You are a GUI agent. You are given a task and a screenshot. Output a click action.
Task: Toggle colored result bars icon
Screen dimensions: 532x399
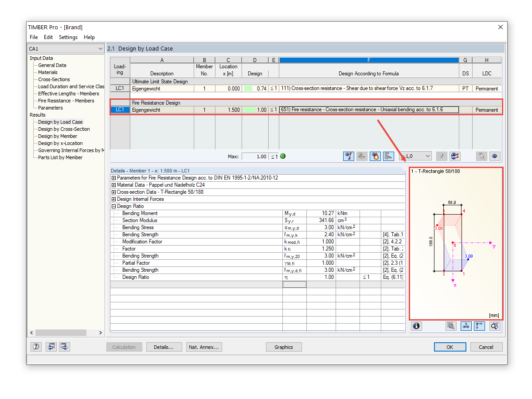click(x=388, y=156)
